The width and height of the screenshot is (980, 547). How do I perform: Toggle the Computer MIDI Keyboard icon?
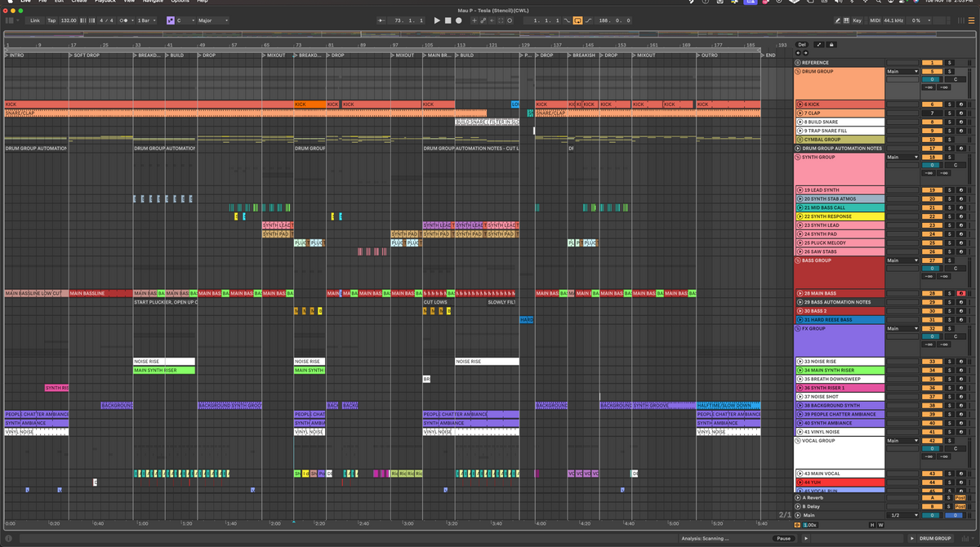846,19
